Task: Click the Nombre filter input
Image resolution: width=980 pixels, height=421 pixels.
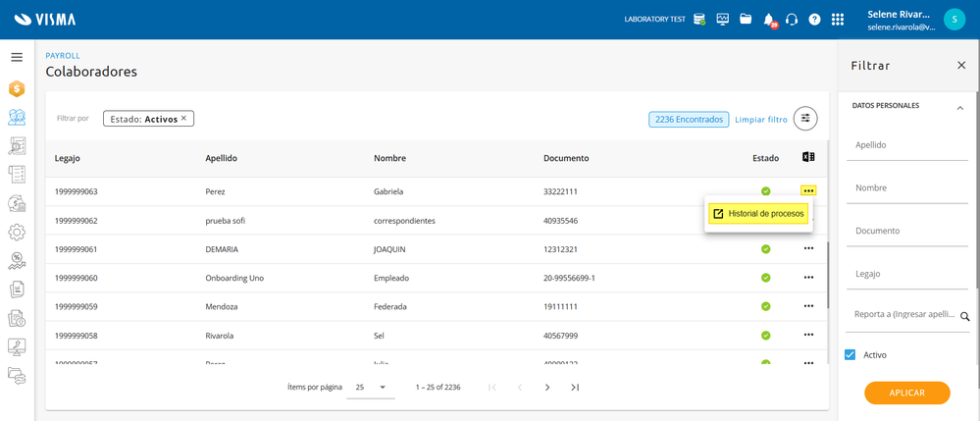Action: tap(907, 188)
